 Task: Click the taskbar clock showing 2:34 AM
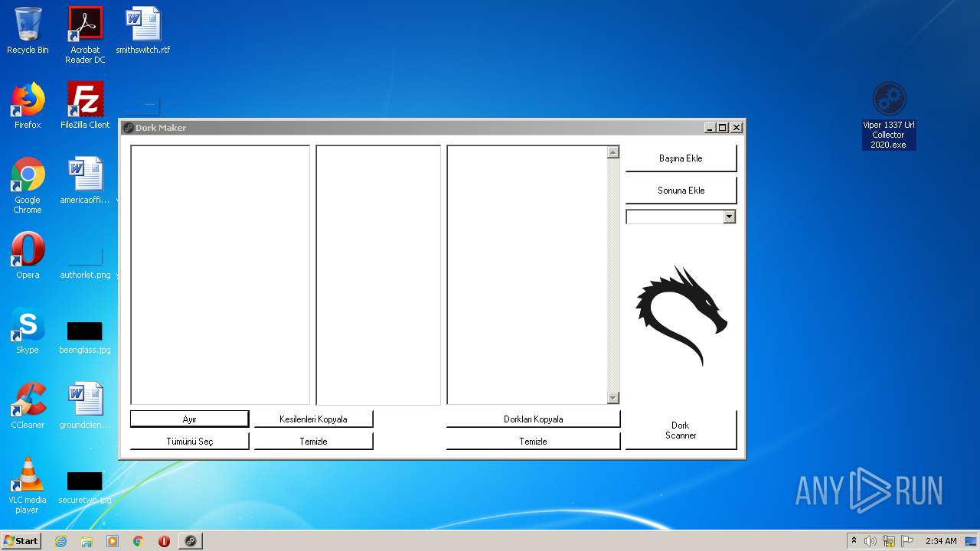pos(941,541)
